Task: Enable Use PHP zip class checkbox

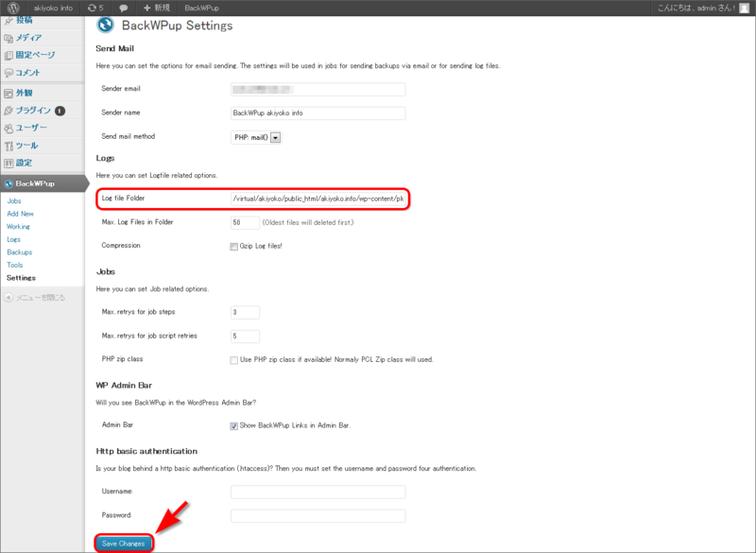Action: [233, 360]
